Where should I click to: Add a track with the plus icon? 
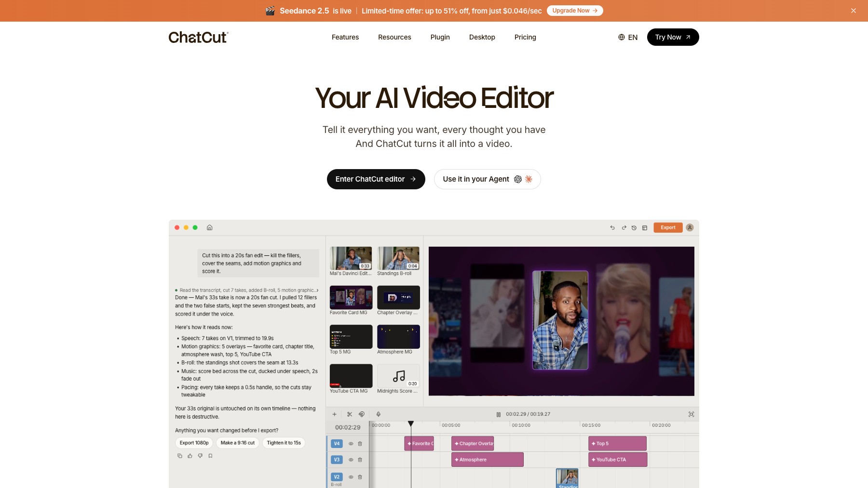coord(334,414)
